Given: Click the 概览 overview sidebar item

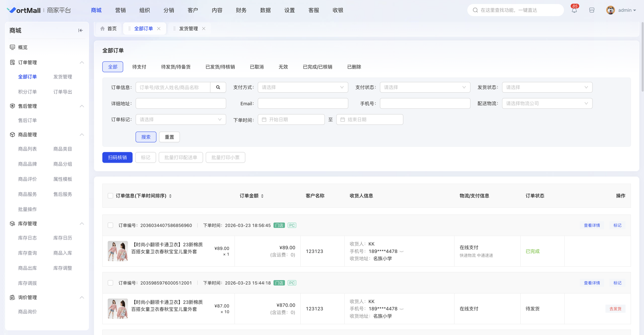Looking at the screenshot, I should click(23, 48).
